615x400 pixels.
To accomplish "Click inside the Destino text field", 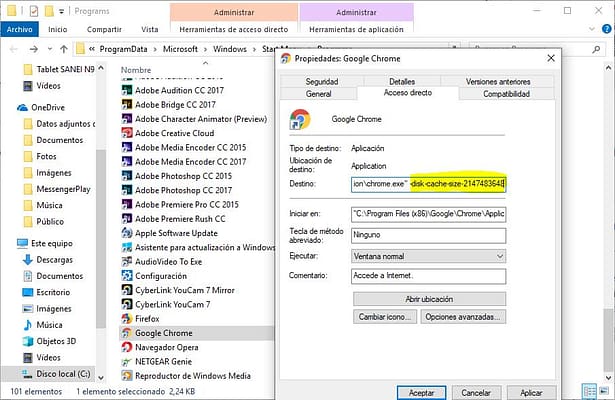I will pos(428,184).
